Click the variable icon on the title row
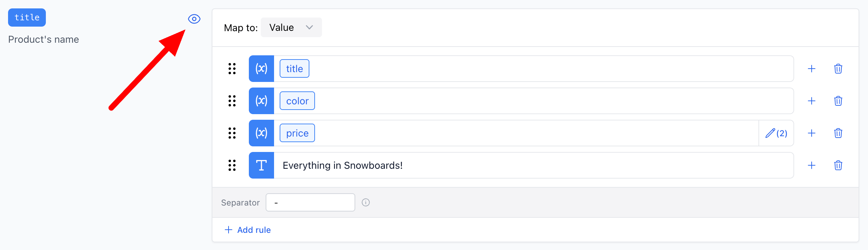 pos(261,69)
